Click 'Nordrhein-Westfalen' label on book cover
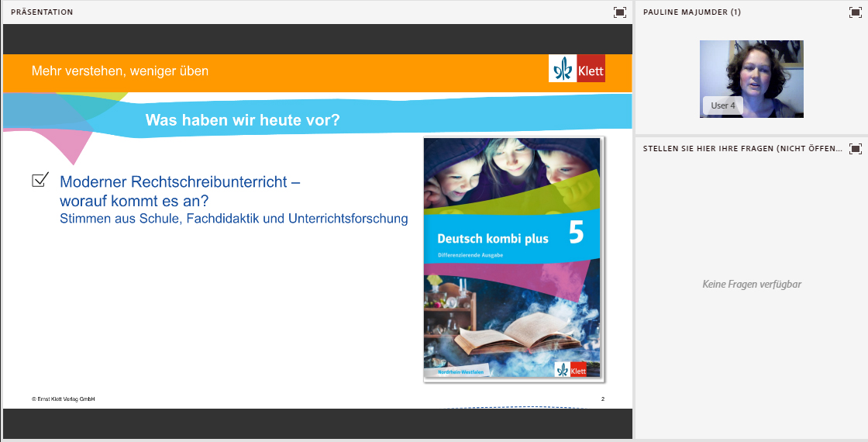 coord(460,372)
